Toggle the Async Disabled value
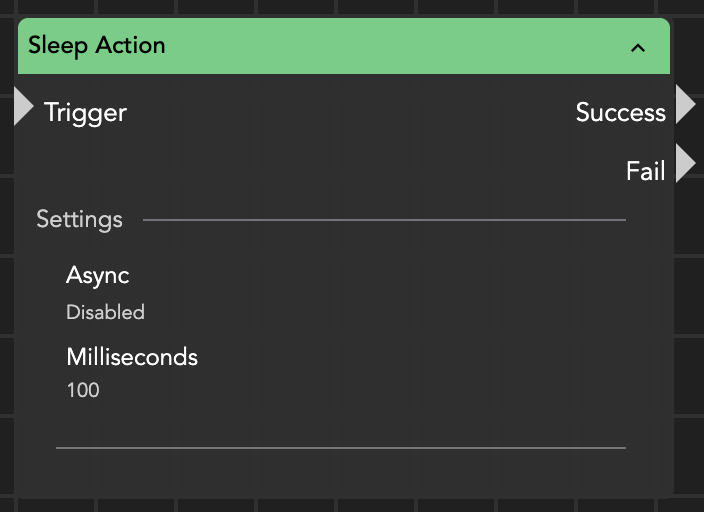This screenshot has width=704, height=512. point(105,313)
